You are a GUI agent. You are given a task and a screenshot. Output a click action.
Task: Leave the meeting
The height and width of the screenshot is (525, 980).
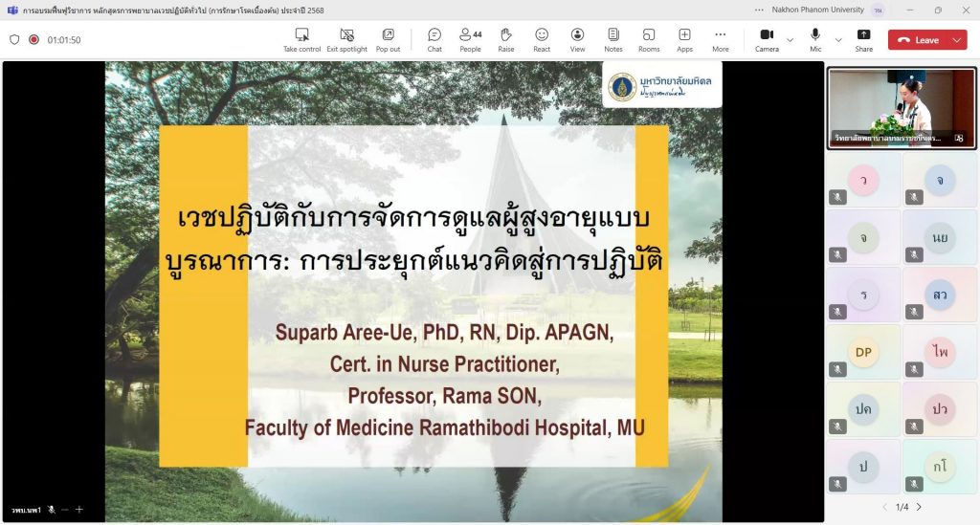click(x=918, y=40)
